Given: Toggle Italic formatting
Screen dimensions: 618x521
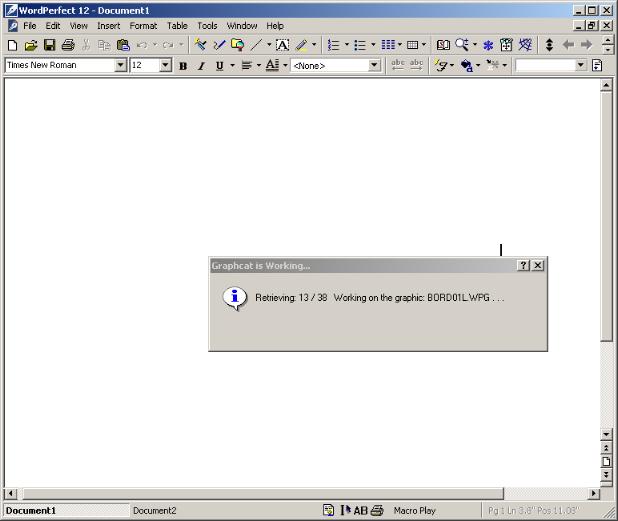Looking at the screenshot, I should pos(201,66).
